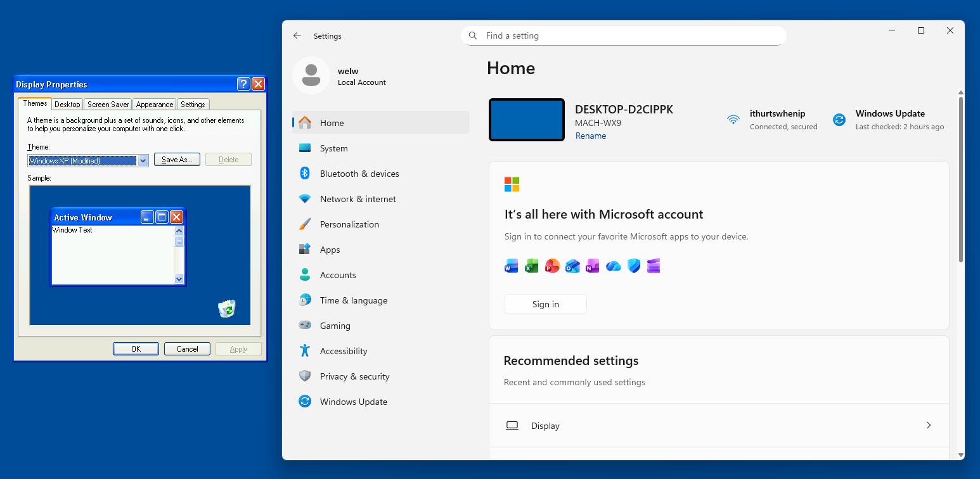Switch to the Appearance tab

(155, 105)
